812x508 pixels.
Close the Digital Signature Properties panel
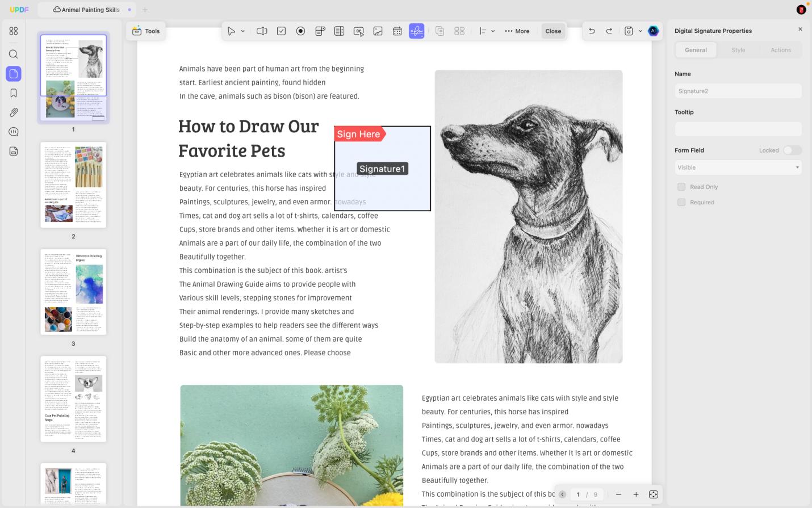coord(800,29)
